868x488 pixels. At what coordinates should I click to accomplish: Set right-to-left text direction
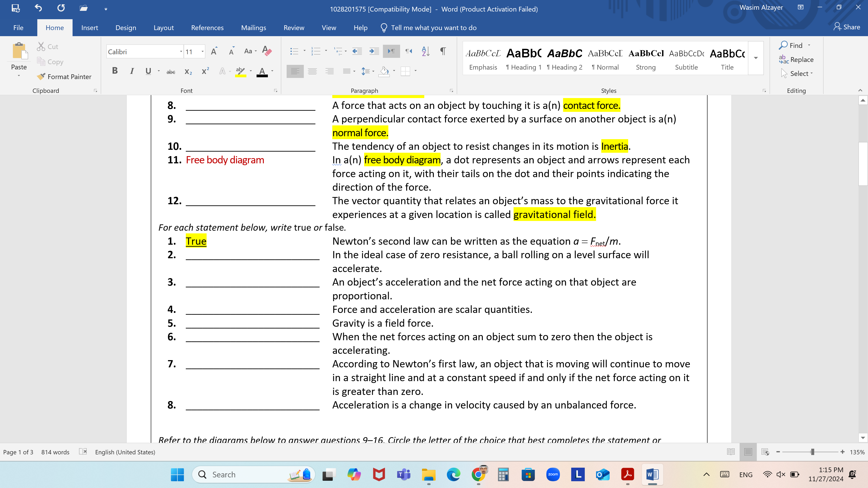[x=409, y=51]
